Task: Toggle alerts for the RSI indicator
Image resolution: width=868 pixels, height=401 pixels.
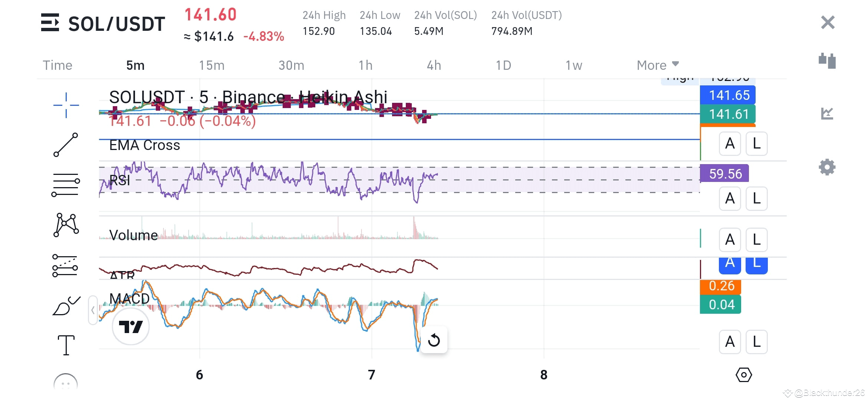Action: (x=730, y=199)
